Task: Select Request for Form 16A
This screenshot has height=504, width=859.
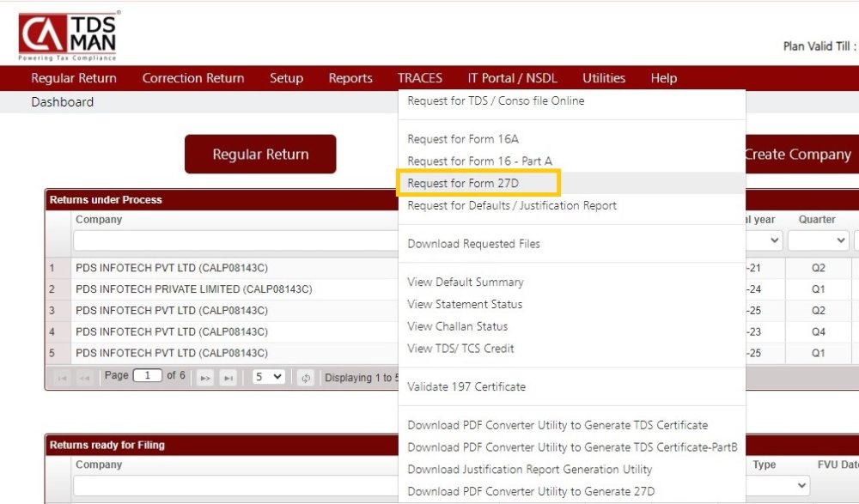Action: tap(461, 138)
